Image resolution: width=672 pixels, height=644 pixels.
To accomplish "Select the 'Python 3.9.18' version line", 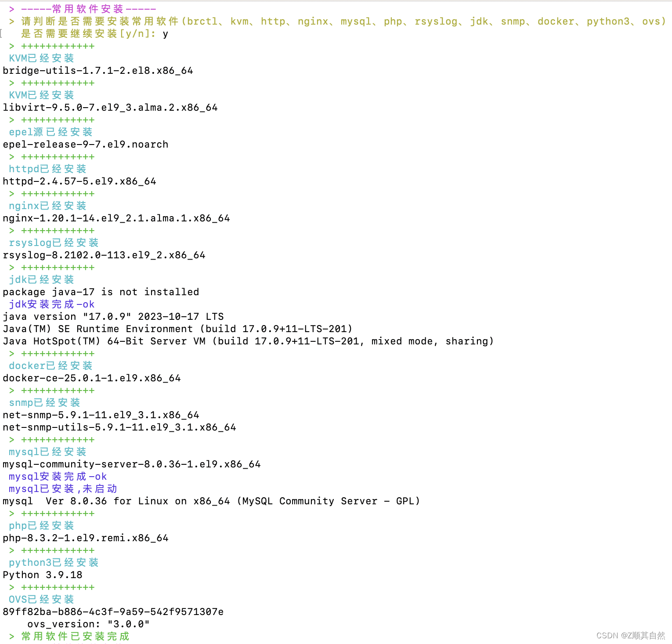I will tap(43, 575).
